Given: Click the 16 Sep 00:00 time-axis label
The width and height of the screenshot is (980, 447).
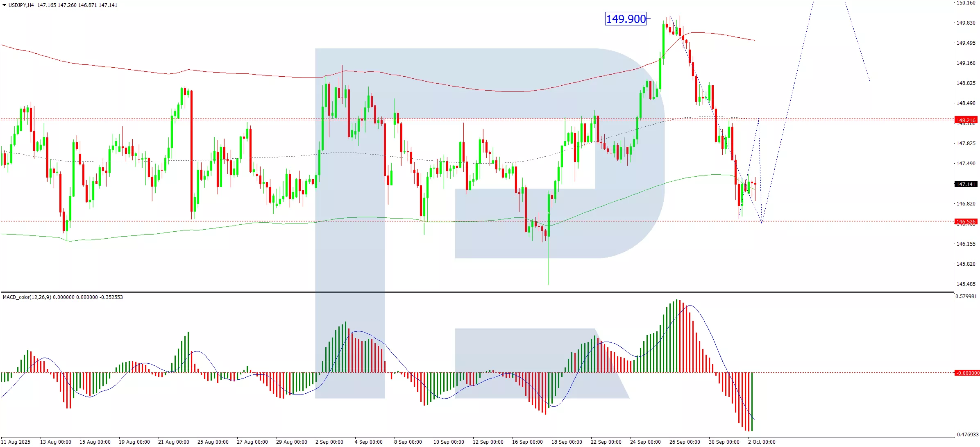Looking at the screenshot, I should [x=527, y=442].
